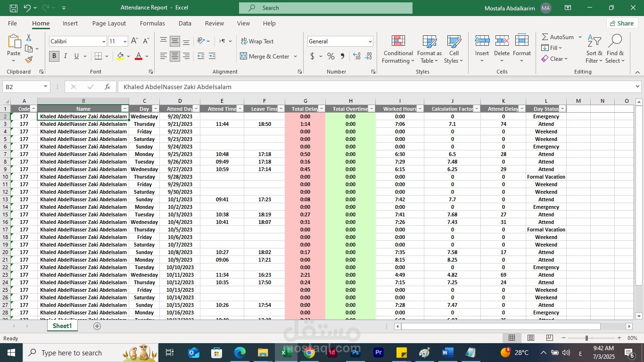644x362 pixels.
Task: Click the Search box in title bar
Action: (326, 8)
